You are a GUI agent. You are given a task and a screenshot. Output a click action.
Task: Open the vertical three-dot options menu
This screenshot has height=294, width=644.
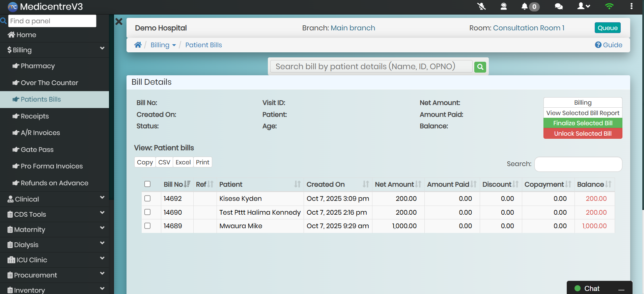click(x=631, y=6)
